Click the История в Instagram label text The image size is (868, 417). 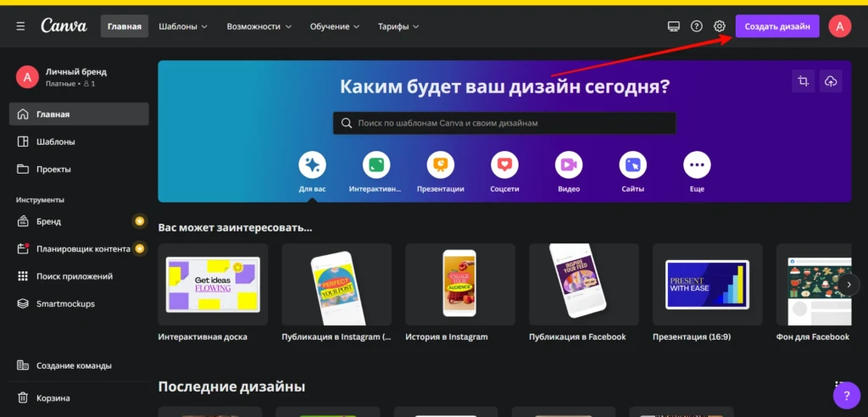click(447, 336)
